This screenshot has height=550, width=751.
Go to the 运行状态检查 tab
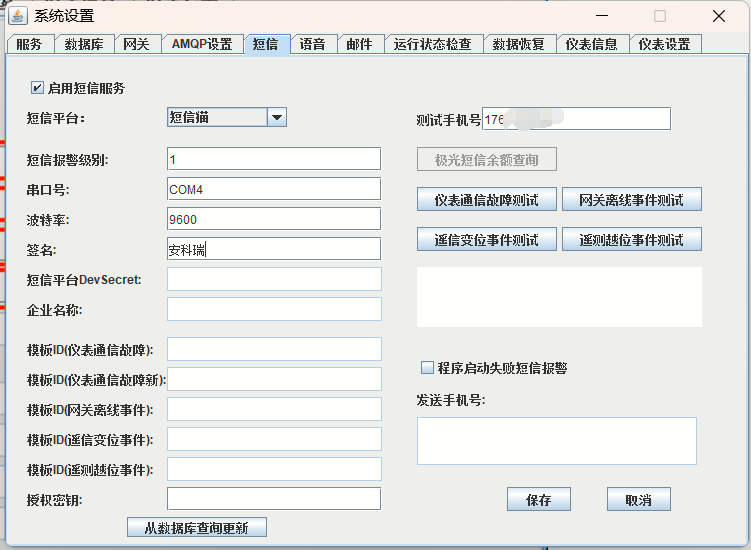[432, 44]
